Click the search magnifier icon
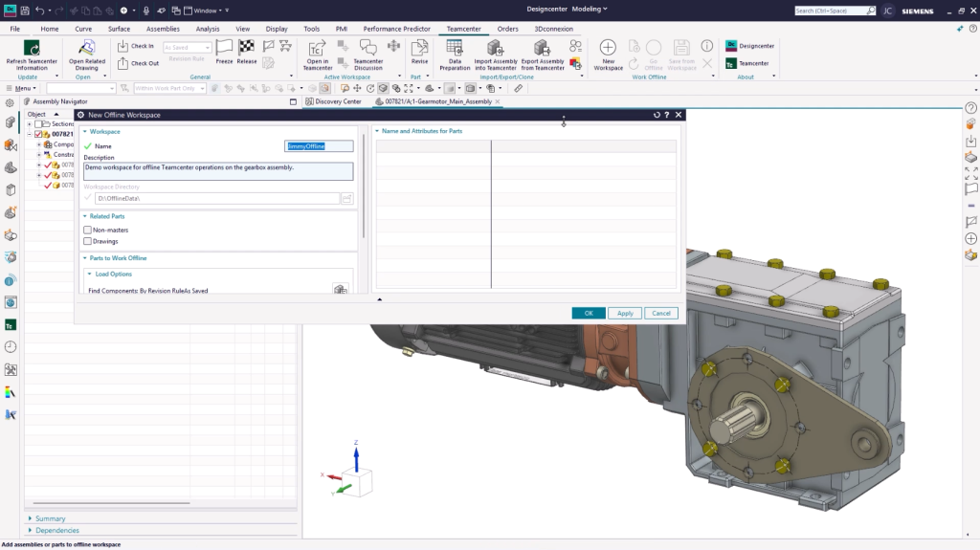Image resolution: width=980 pixels, height=550 pixels. 871,11
